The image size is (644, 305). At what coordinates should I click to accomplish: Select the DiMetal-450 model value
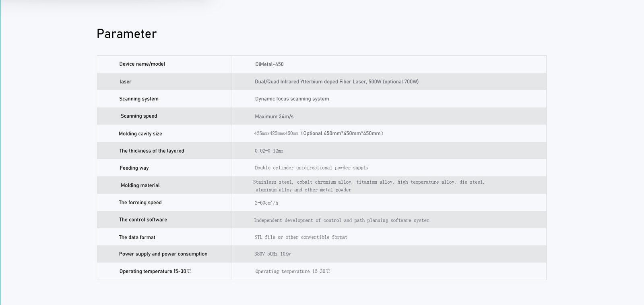[269, 64]
